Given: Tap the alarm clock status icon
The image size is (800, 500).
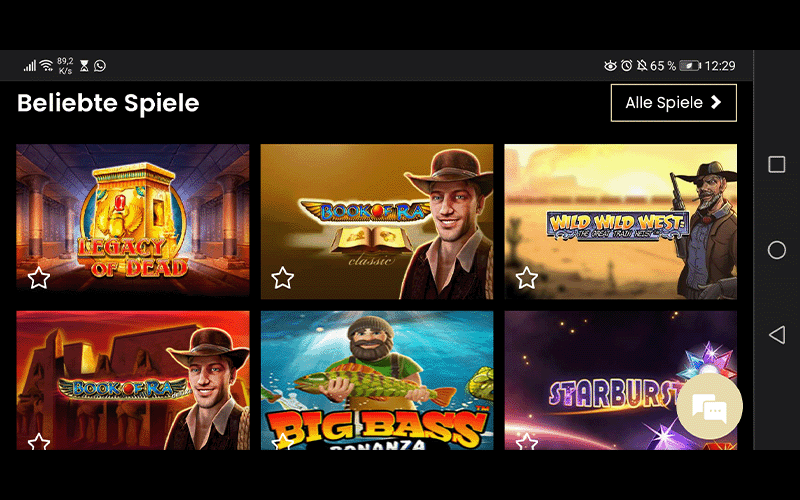Looking at the screenshot, I should pos(627,65).
